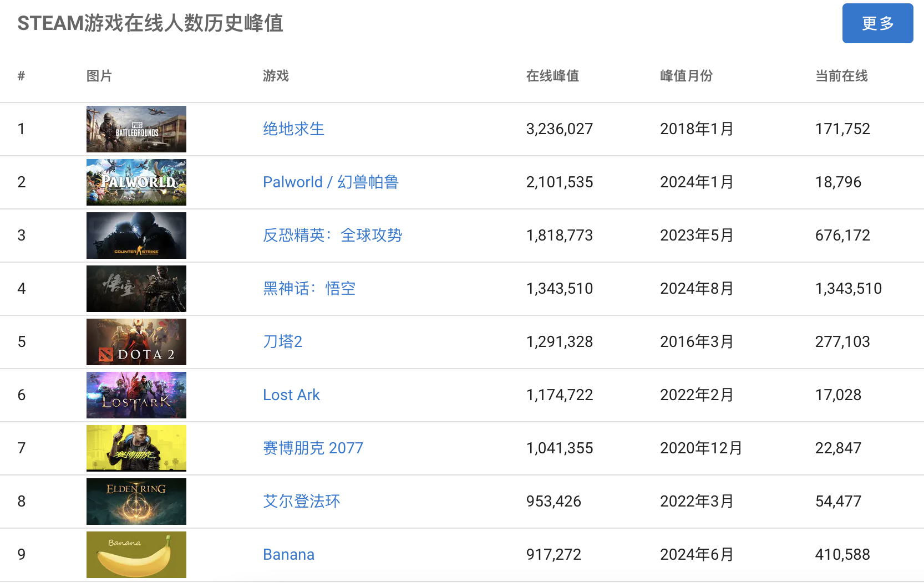Click current online value 171,752
This screenshot has height=583, width=924.
pyautogui.click(x=842, y=129)
